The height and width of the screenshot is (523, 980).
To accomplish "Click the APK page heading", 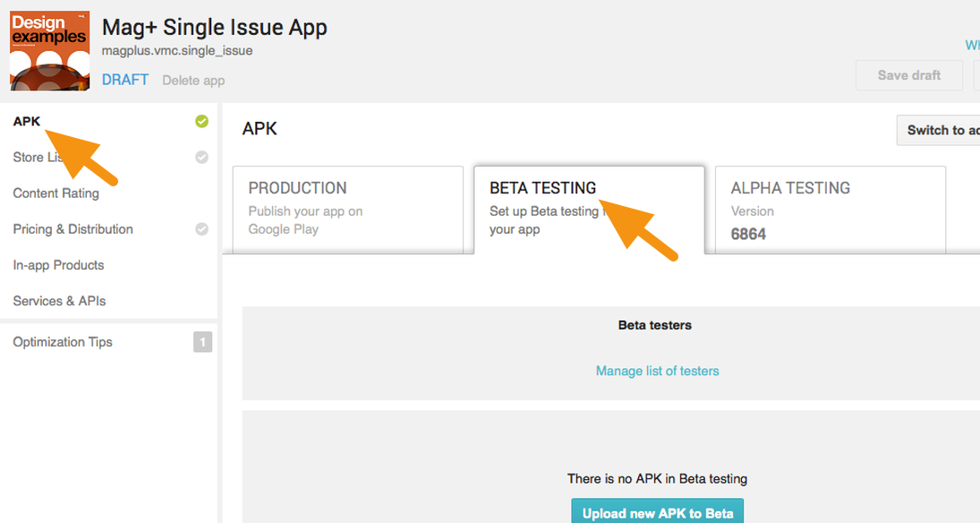I will 260,129.
